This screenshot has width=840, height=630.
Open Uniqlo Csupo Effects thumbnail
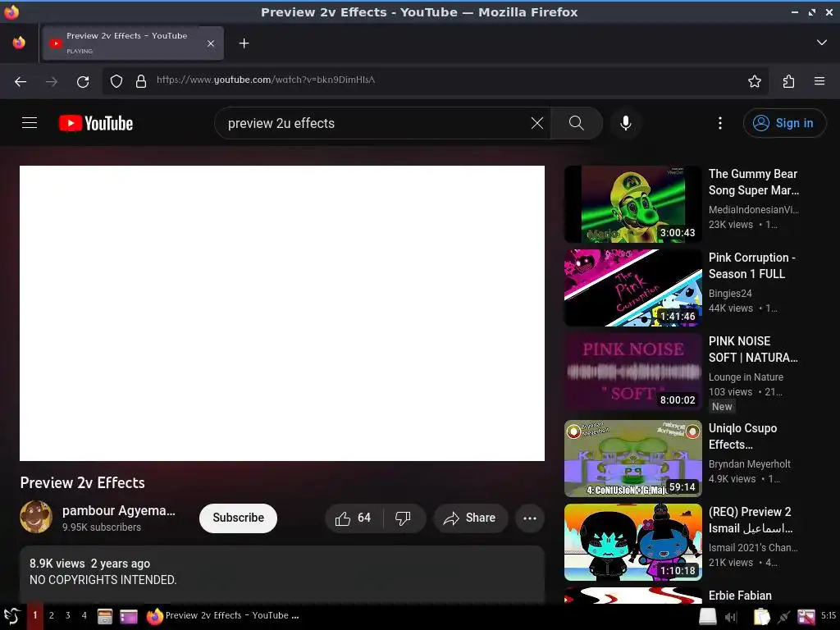click(632, 459)
